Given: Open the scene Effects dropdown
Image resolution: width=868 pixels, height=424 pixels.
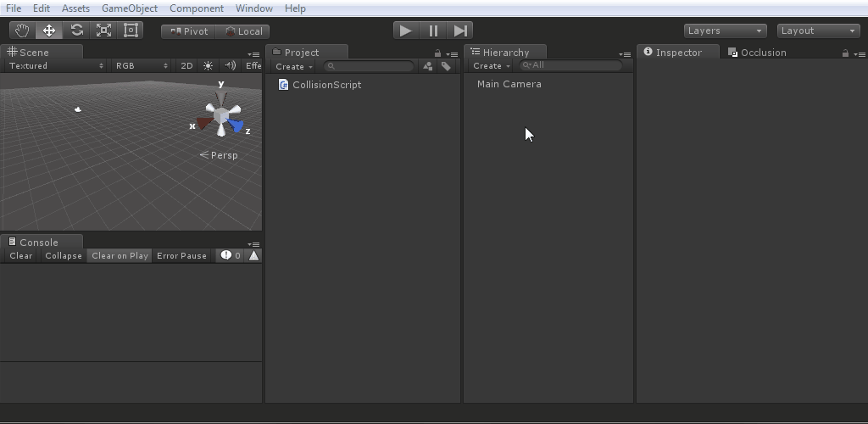Looking at the screenshot, I should [x=253, y=65].
